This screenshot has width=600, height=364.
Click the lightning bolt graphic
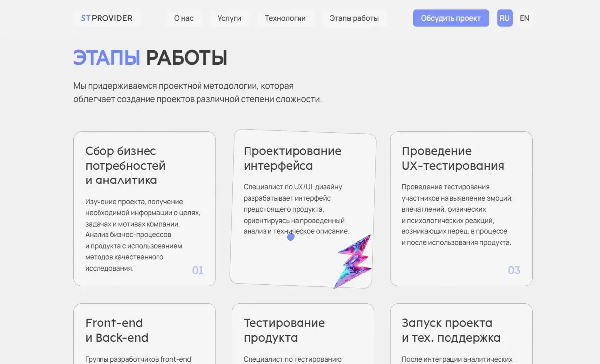click(352, 262)
